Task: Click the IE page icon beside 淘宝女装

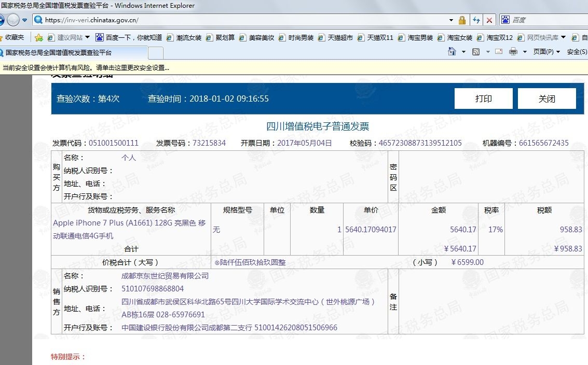Action: click(x=441, y=37)
